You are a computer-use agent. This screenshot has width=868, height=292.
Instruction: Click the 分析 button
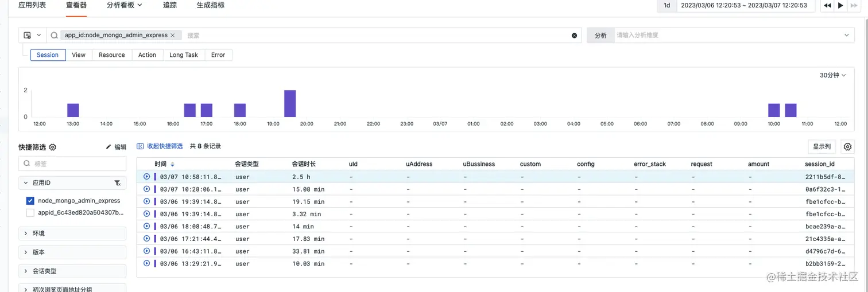pyautogui.click(x=600, y=35)
